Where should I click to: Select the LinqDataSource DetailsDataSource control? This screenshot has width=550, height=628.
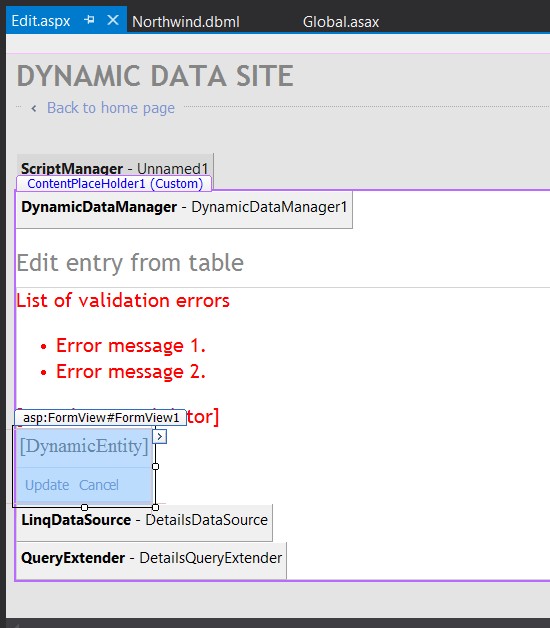point(144,523)
